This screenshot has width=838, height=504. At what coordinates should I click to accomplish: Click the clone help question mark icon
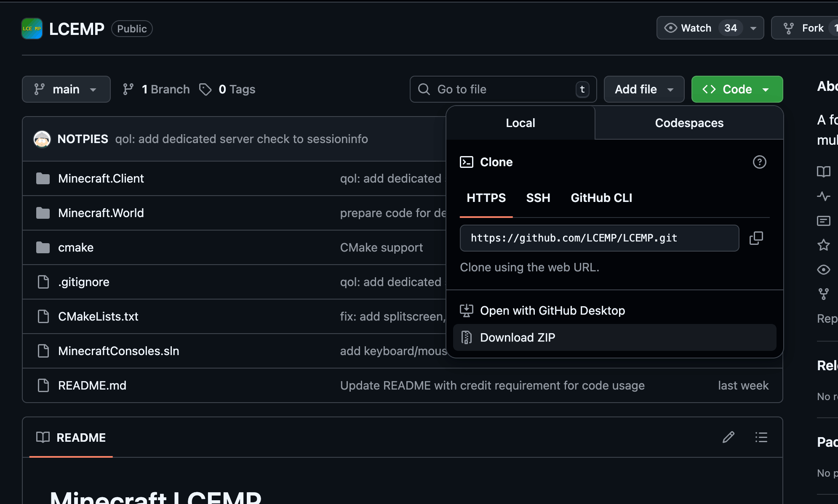759,162
